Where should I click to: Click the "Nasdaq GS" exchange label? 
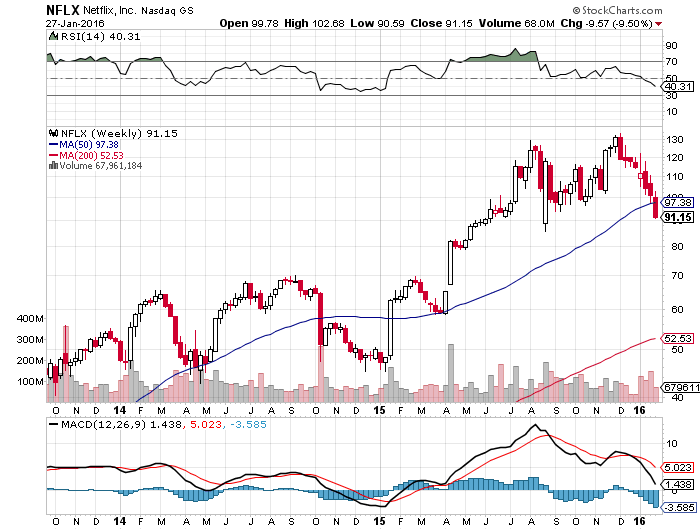(167, 10)
